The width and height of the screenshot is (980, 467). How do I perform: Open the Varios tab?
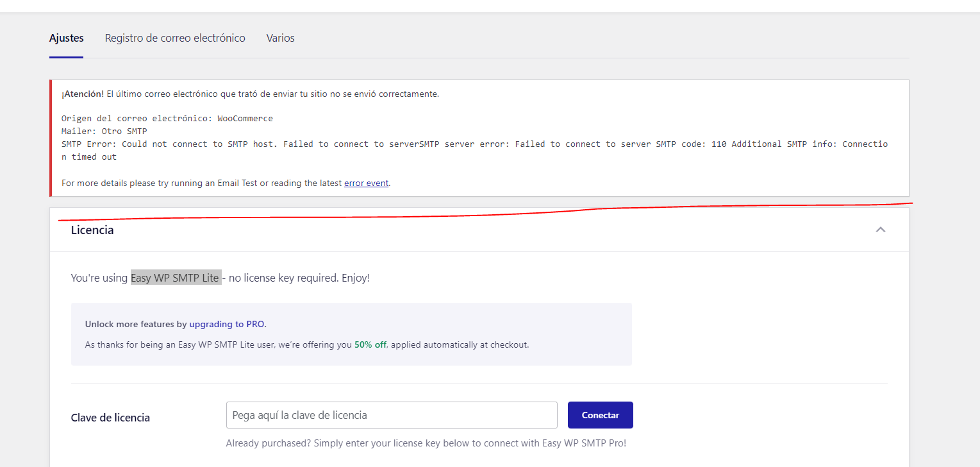click(x=281, y=38)
